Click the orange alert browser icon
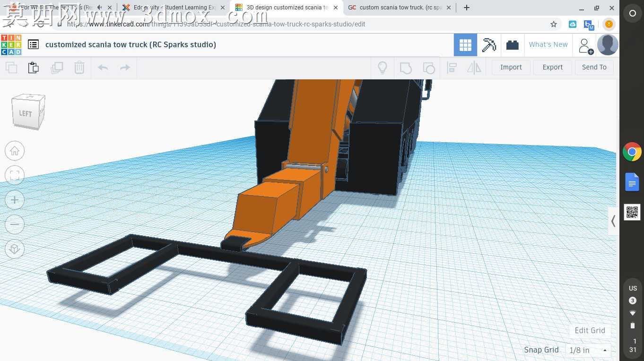The width and height of the screenshot is (644, 361). (609, 24)
